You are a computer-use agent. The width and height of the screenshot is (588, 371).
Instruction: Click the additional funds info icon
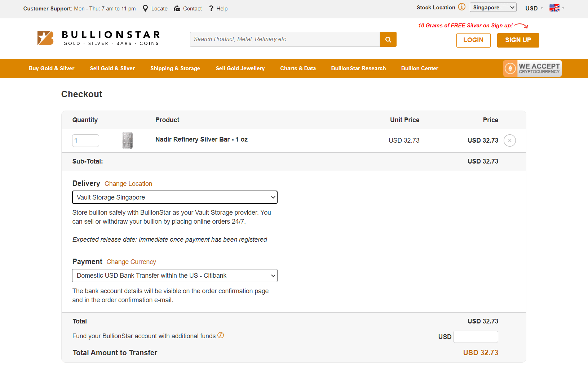pos(221,335)
